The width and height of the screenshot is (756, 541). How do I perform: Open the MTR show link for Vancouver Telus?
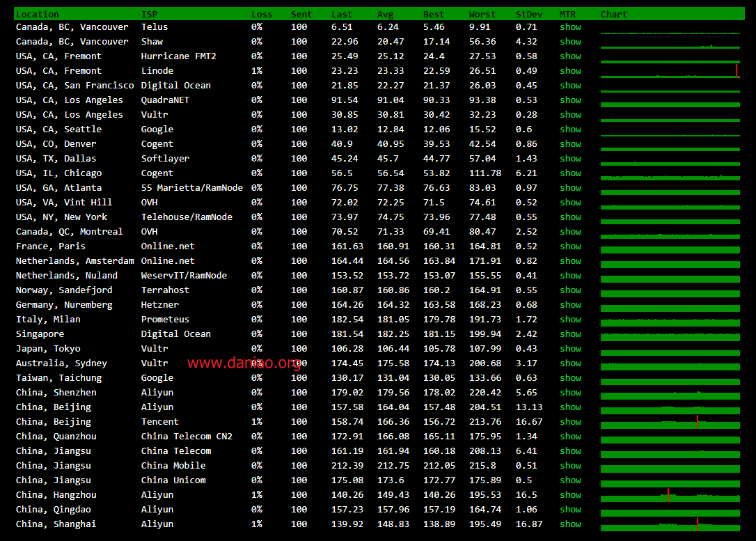tap(570, 27)
